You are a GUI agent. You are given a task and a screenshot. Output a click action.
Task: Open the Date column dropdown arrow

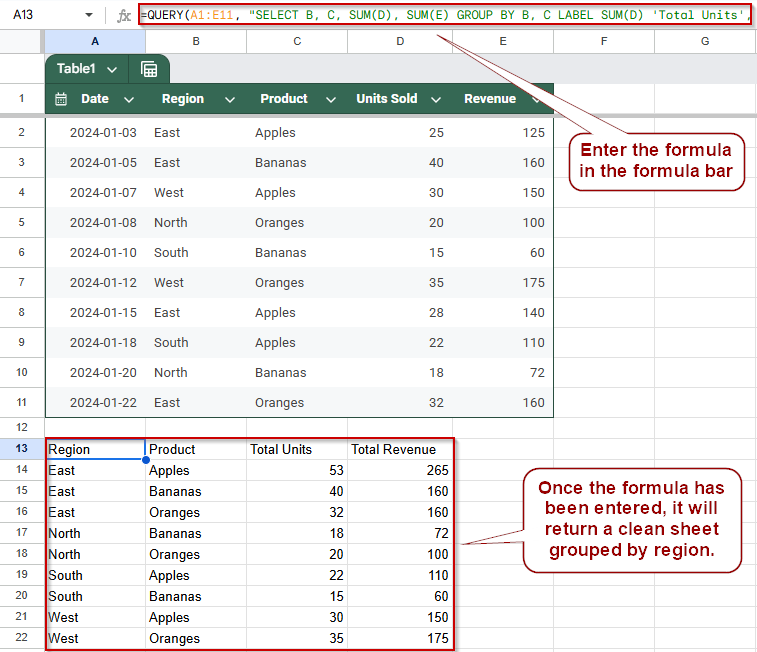[x=128, y=99]
